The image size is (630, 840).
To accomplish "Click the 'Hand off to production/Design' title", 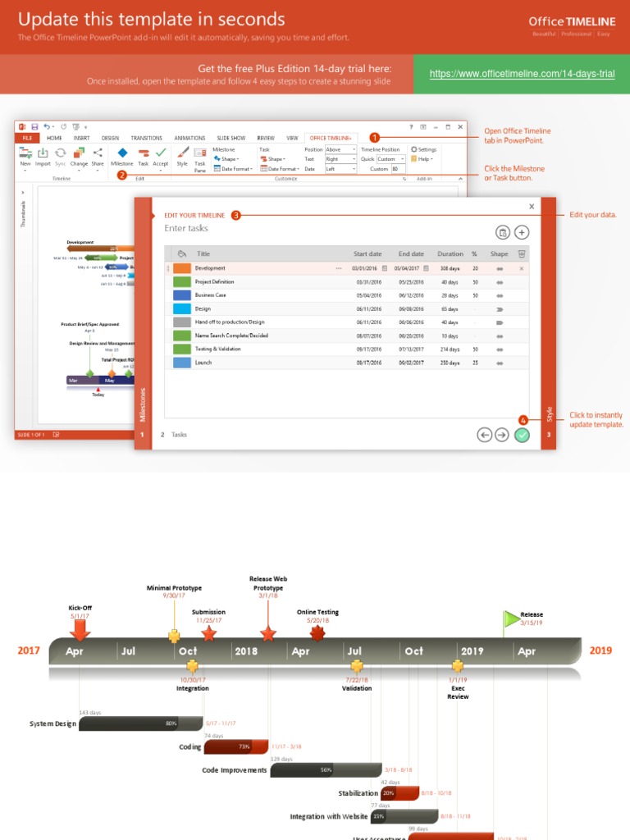I will [230, 322].
